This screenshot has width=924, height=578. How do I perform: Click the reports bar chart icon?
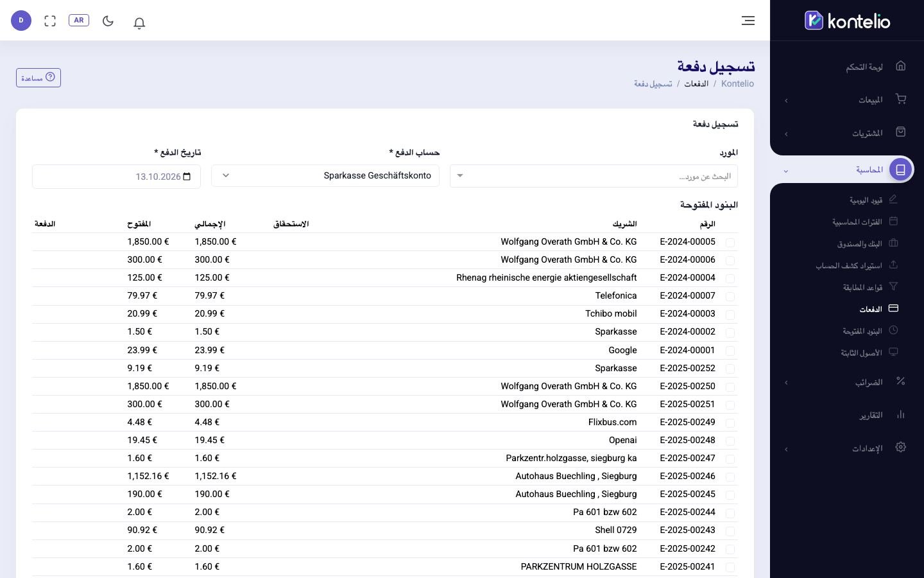coord(900,415)
